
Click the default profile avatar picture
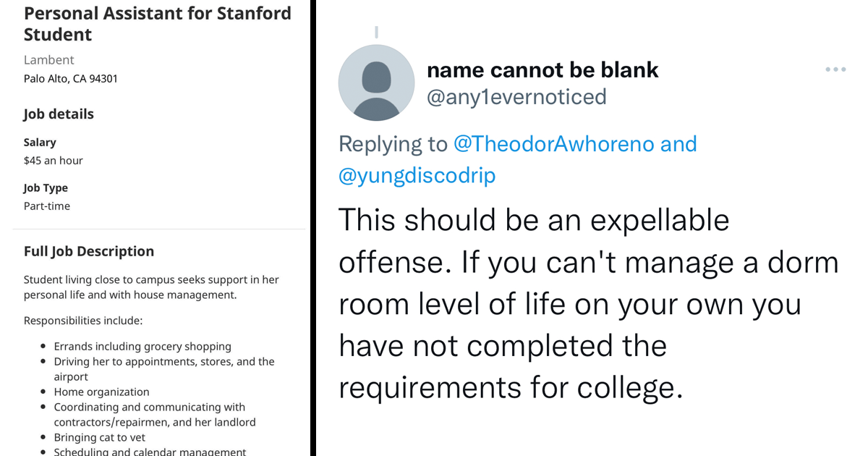(x=376, y=83)
